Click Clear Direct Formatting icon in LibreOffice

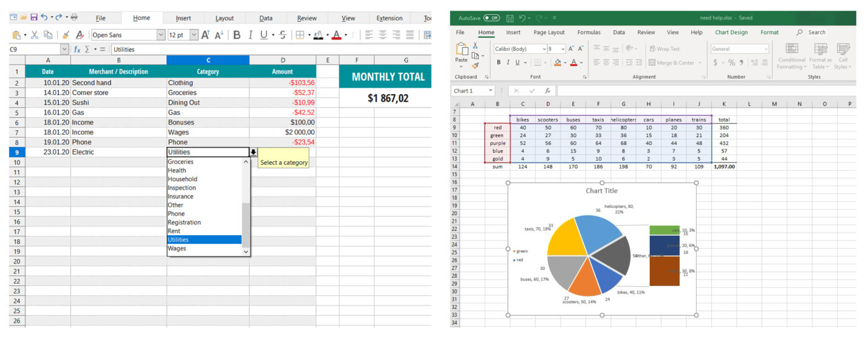[79, 35]
